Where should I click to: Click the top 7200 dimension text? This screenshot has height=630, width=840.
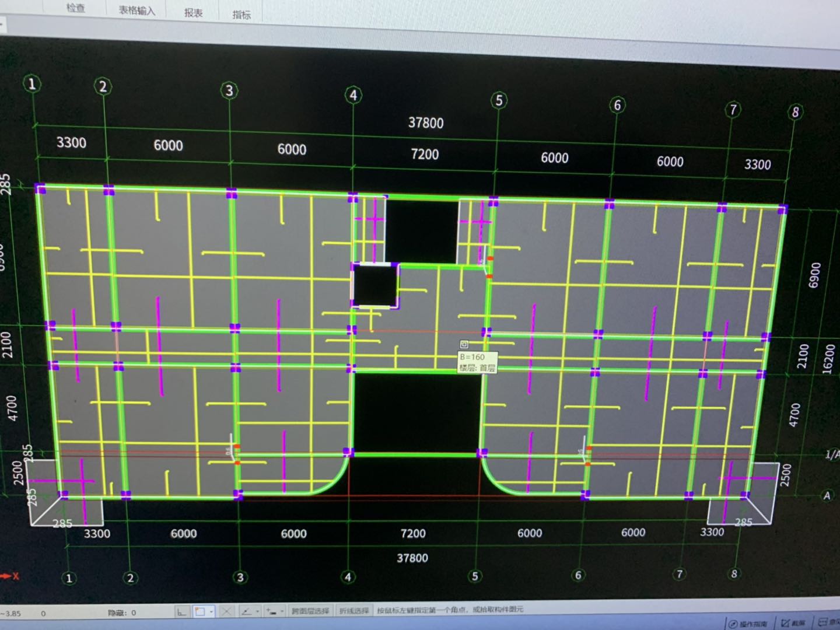(x=425, y=154)
